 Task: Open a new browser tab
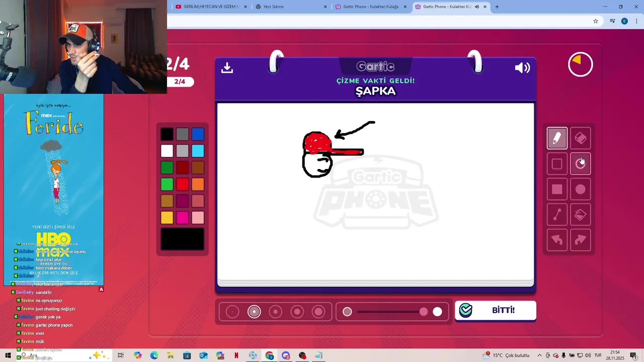pos(497,7)
